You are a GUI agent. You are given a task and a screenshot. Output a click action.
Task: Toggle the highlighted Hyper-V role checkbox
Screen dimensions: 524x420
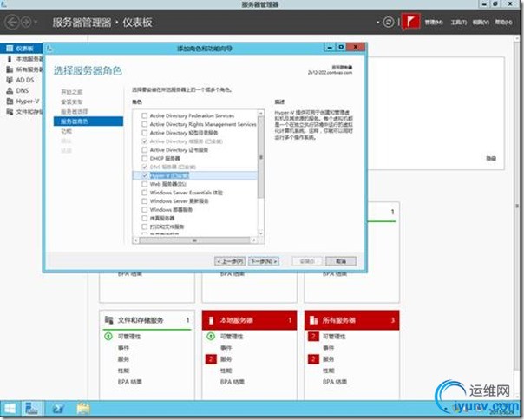144,175
